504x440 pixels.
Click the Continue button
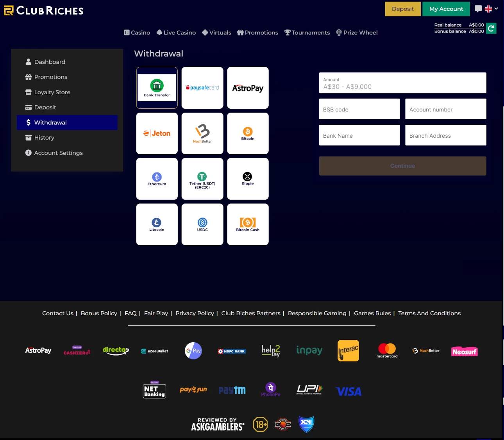(403, 166)
